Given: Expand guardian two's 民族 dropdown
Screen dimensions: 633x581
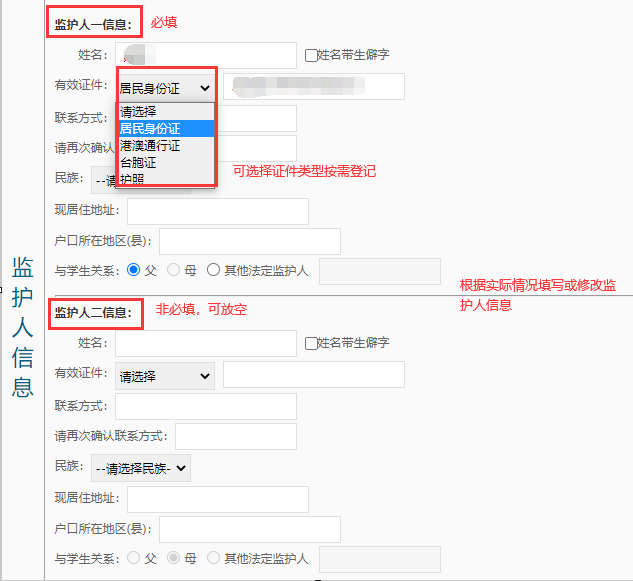Looking at the screenshot, I should click(140, 468).
